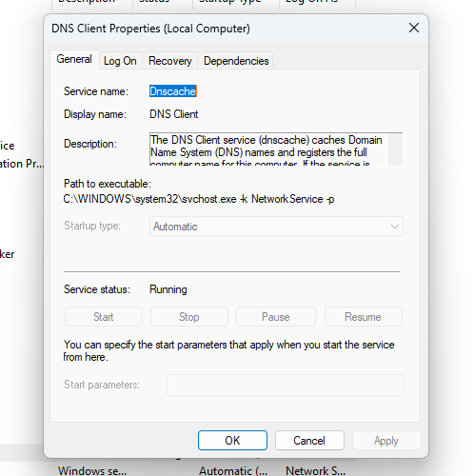Screen dimensions: 475x476
Task: Expand the Startup type dropdown
Action: 276,227
